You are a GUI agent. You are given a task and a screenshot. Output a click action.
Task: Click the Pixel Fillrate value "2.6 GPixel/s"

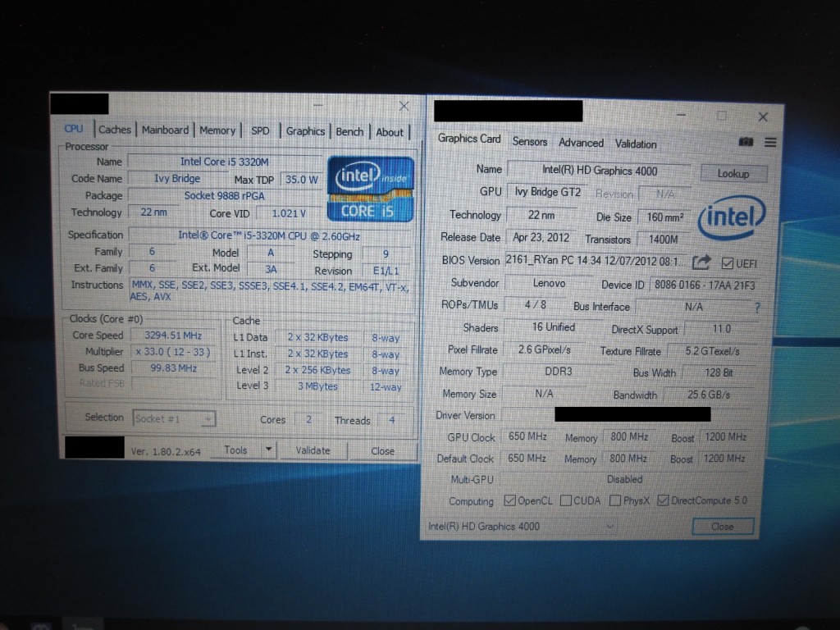point(545,349)
